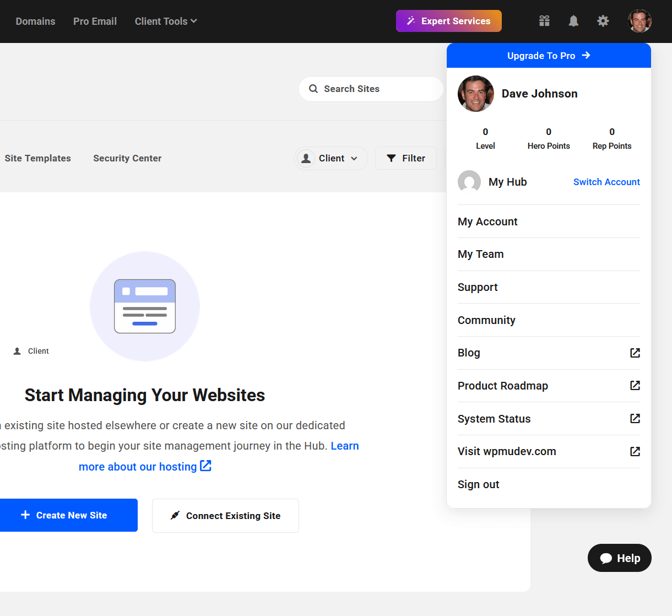The width and height of the screenshot is (672, 616).
Task: Expand the My Hub account switcher
Action: point(507,182)
